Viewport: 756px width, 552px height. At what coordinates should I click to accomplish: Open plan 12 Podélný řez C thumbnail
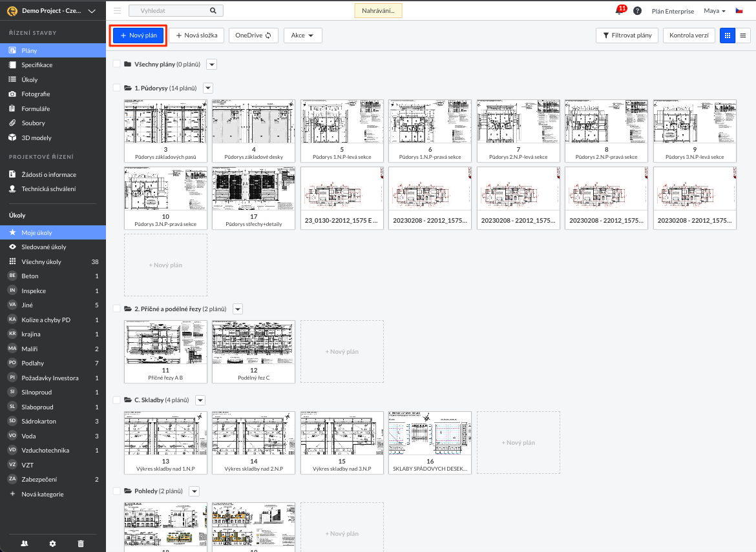253,352
